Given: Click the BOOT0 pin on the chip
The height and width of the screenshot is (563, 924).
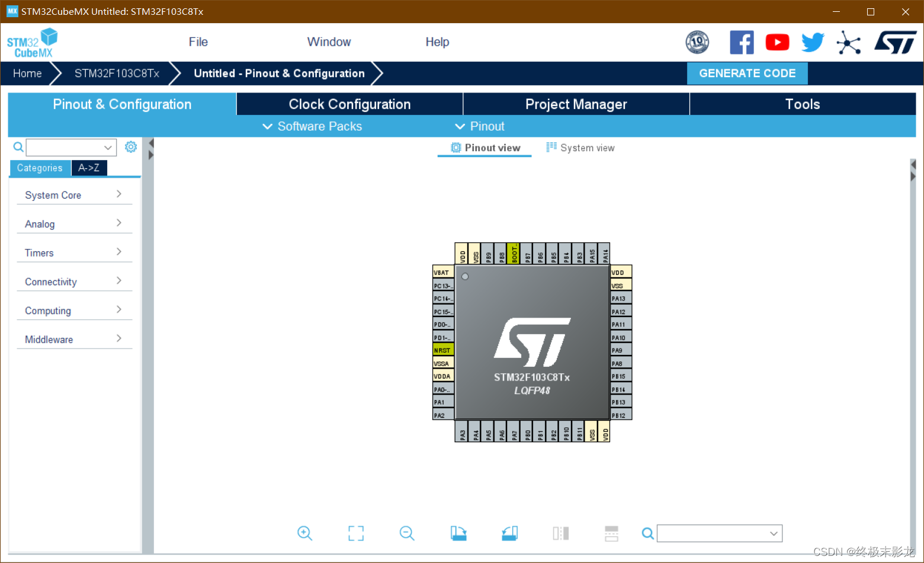Looking at the screenshot, I should [x=514, y=253].
